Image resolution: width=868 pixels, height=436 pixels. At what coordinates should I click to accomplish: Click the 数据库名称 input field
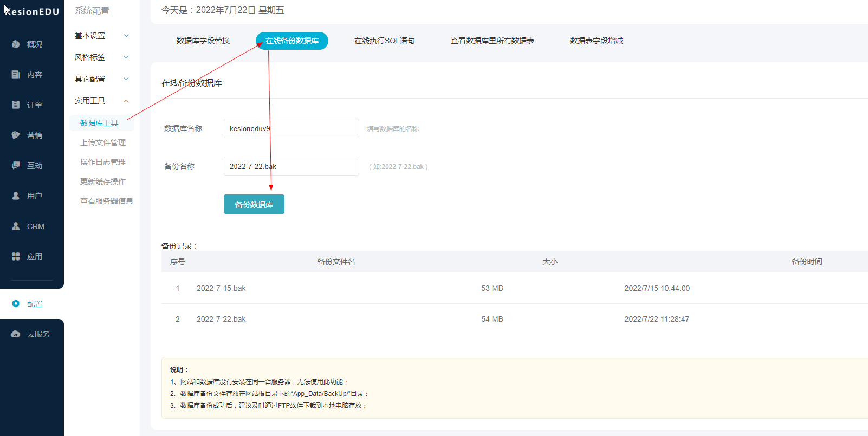pyautogui.click(x=292, y=128)
